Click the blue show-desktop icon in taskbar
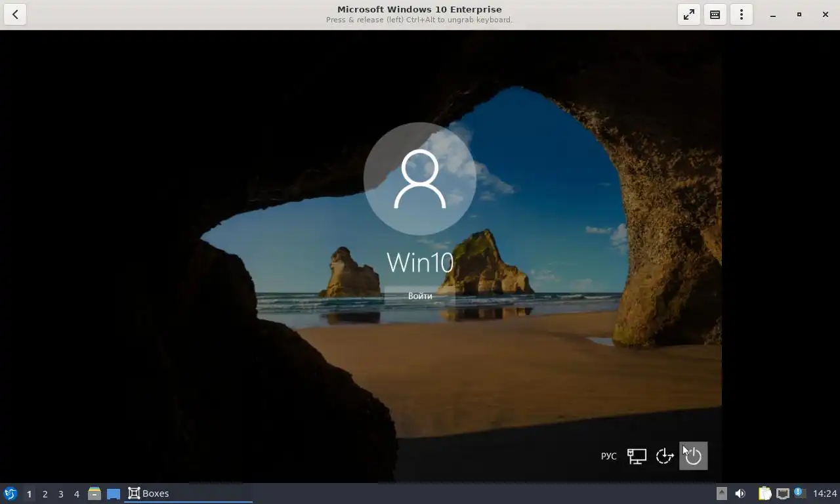Screen dimensions: 840x504 coord(114,493)
